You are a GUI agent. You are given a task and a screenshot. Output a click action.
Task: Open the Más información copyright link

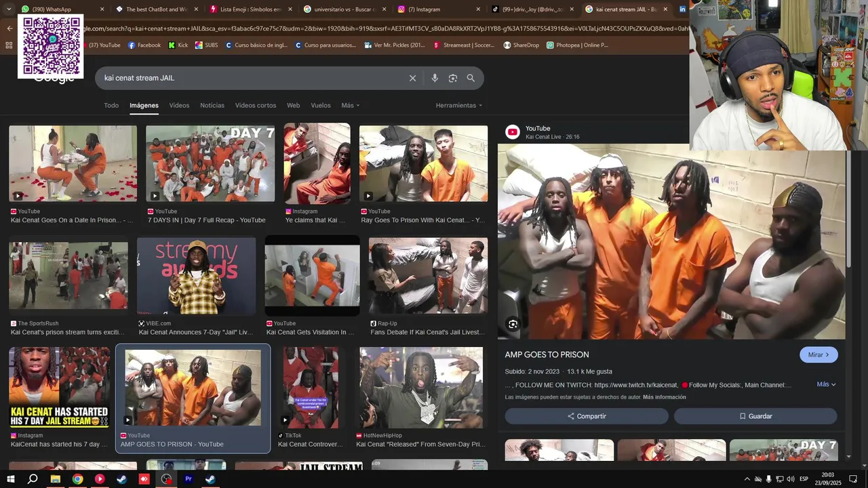tap(664, 397)
